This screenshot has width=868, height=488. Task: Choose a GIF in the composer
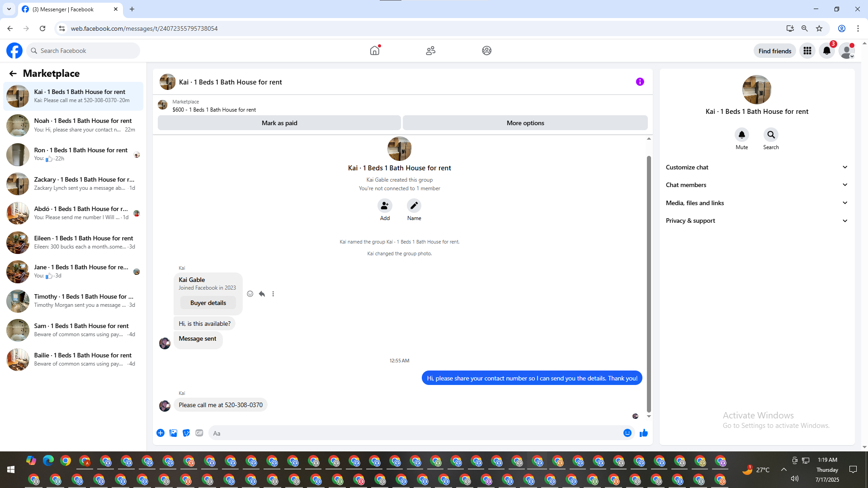[x=199, y=433]
